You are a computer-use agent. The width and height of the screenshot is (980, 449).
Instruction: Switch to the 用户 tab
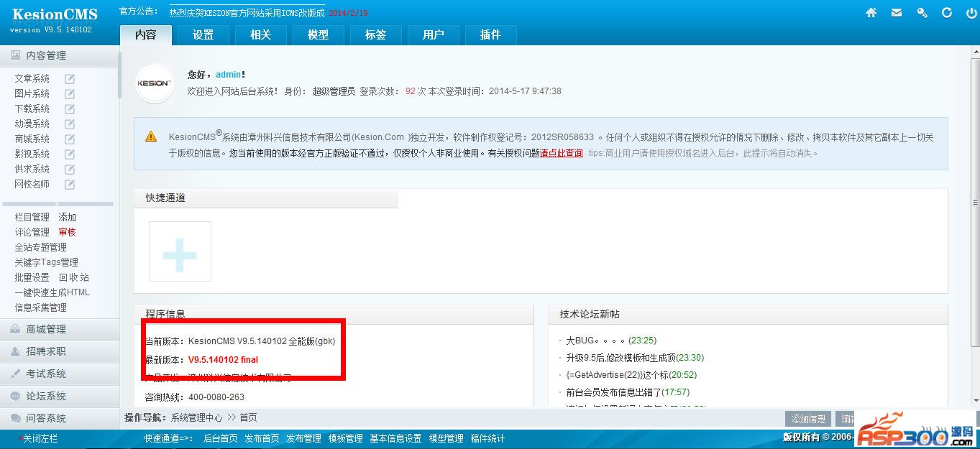click(x=433, y=34)
